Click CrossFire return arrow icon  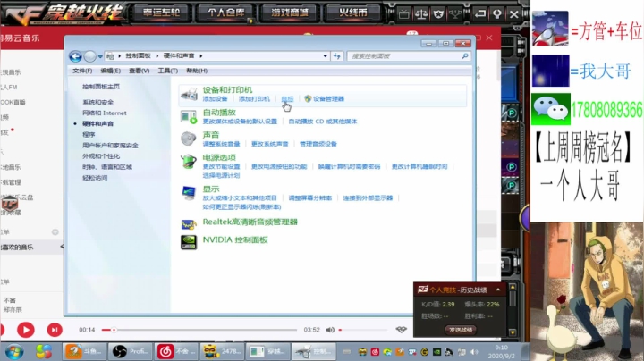click(x=479, y=14)
